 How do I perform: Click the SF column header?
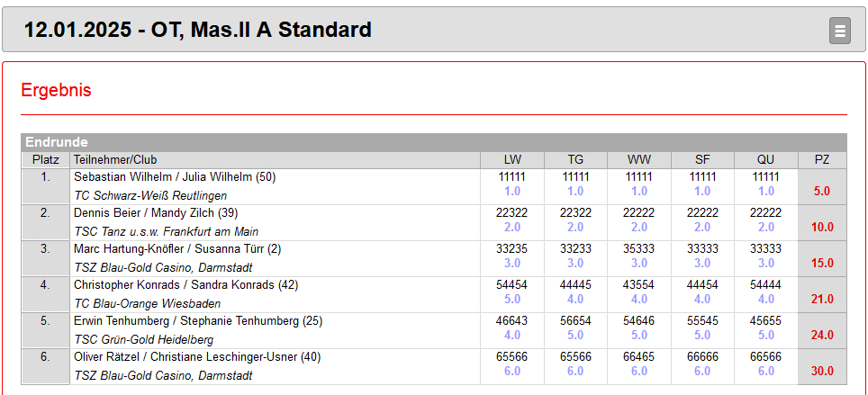pos(702,160)
